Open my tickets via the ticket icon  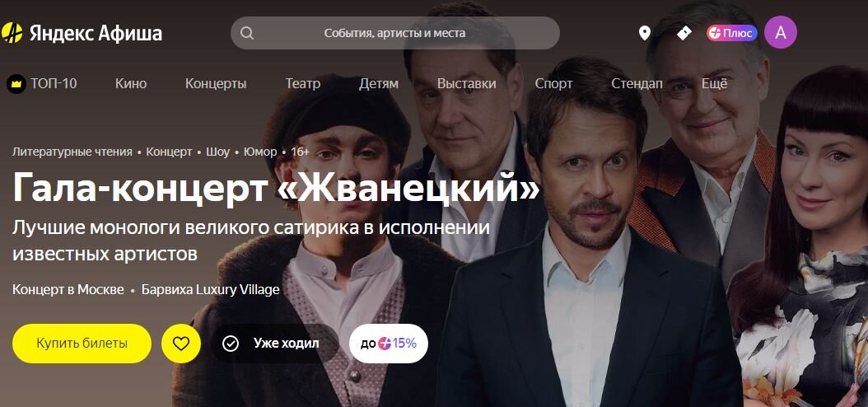[x=684, y=33]
